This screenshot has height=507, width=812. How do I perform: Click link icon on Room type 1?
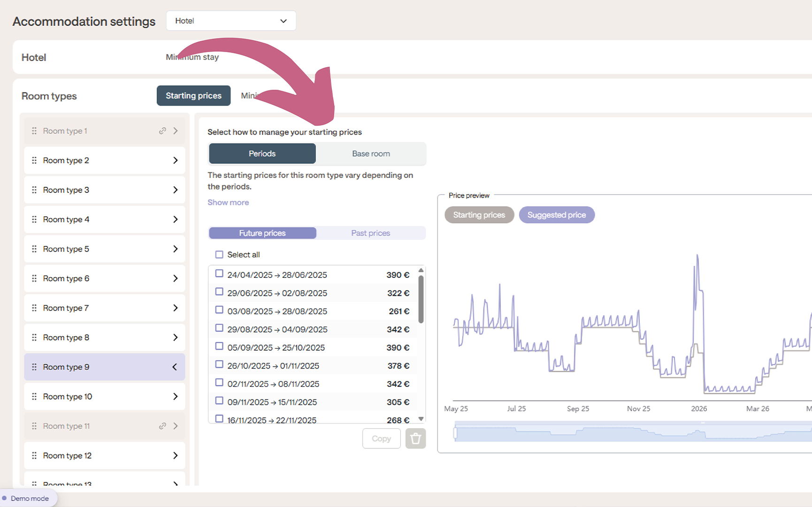[x=162, y=131]
